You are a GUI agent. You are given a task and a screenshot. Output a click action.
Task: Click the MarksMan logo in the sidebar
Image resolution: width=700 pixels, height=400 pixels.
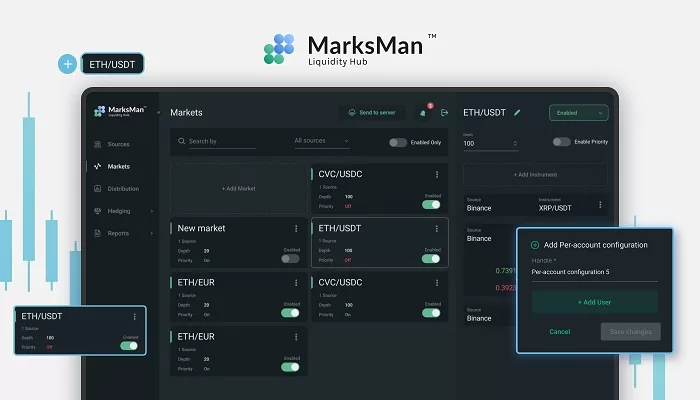[x=120, y=111]
